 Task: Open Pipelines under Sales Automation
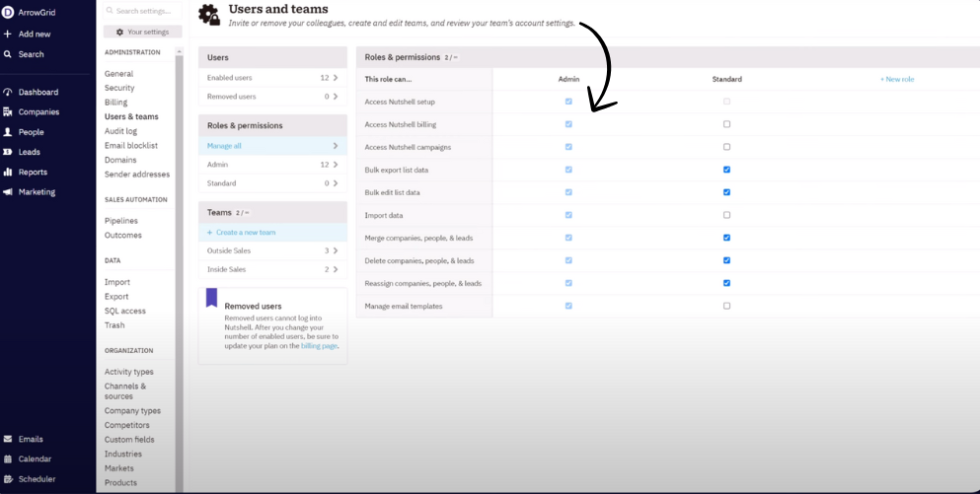pyautogui.click(x=121, y=221)
